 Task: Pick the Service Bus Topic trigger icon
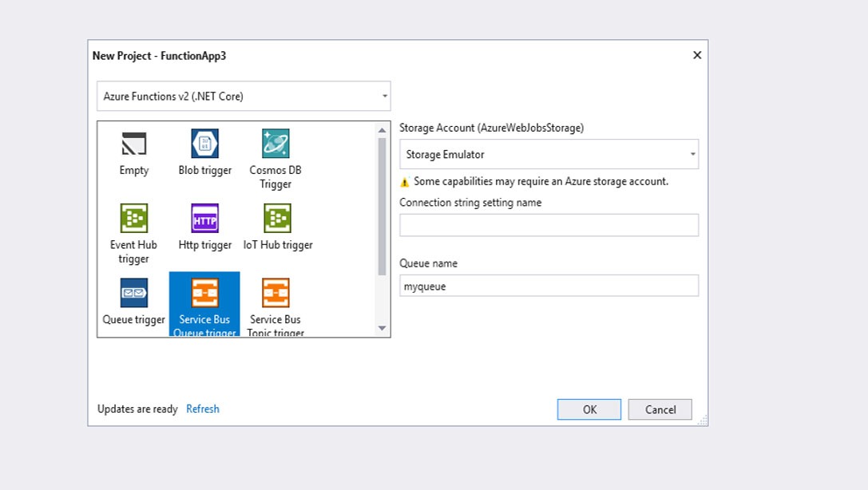pos(275,293)
